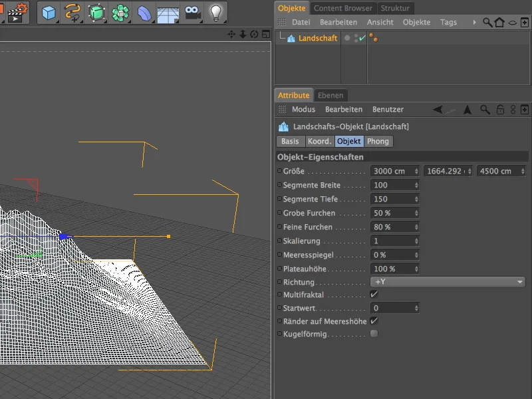Toggle the viewport maximize view icon

point(266,35)
